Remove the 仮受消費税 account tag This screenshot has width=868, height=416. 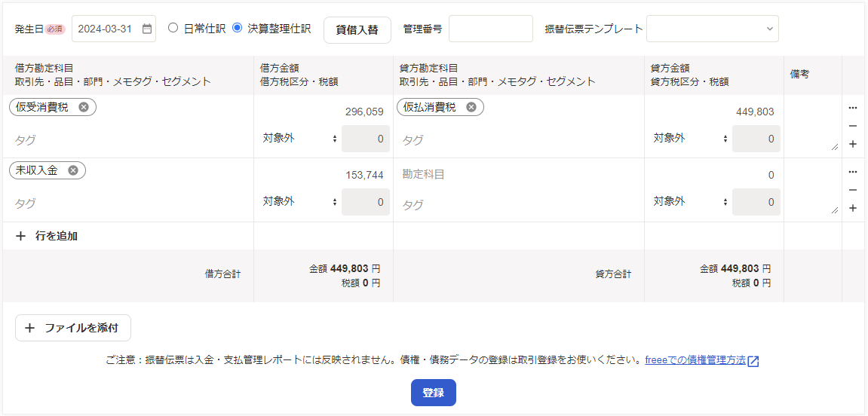pyautogui.click(x=84, y=107)
